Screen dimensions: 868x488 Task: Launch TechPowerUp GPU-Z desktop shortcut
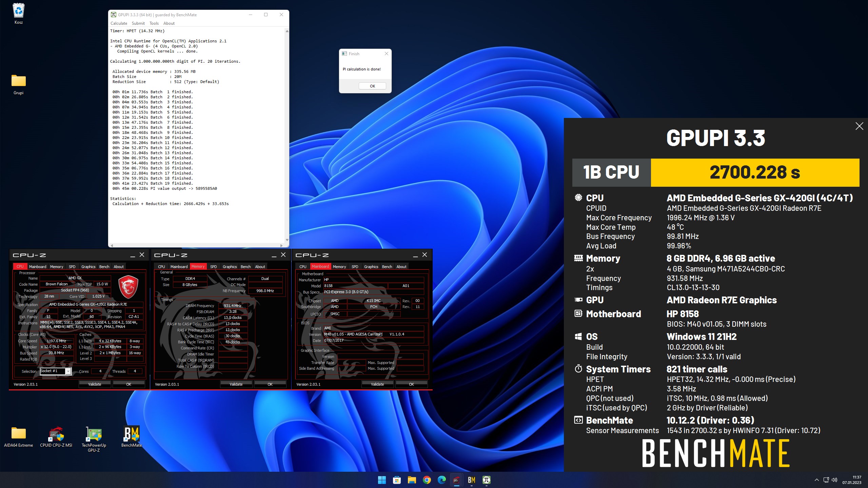tap(94, 439)
